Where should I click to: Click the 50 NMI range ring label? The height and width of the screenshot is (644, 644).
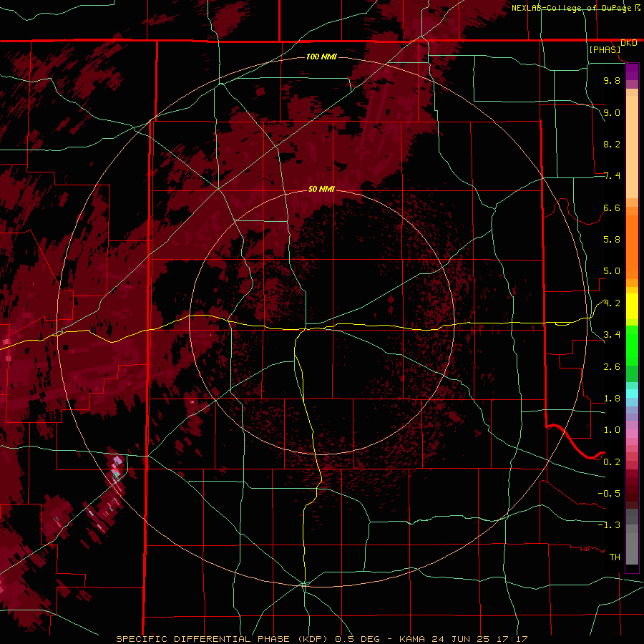(321, 189)
